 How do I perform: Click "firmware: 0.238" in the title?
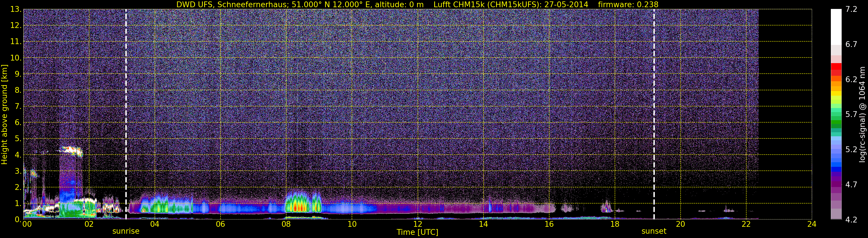[x=628, y=4]
